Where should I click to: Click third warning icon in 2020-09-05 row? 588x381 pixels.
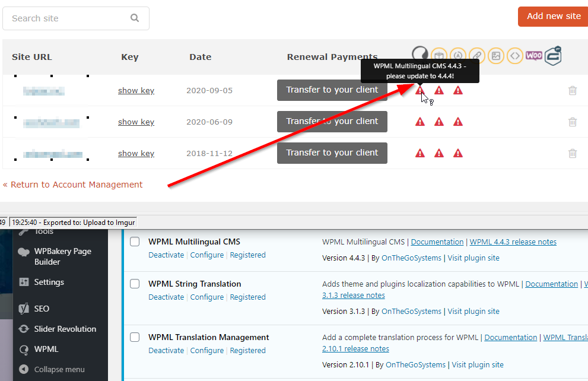(x=458, y=90)
